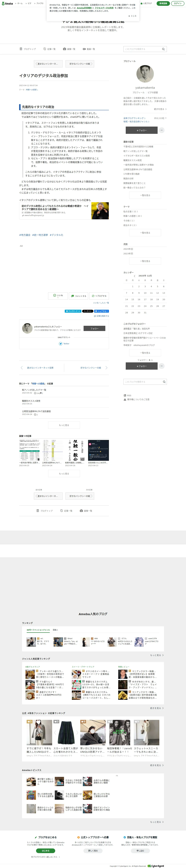Open the more options button beside lower フォロー
The height and width of the screenshot is (868, 186).
162,366
